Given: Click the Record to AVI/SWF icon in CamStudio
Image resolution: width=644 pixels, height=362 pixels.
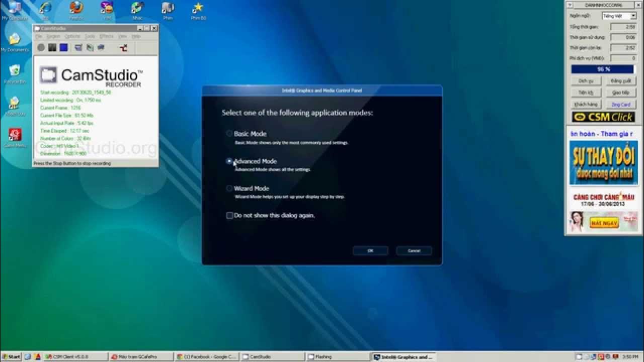Looking at the screenshot, I should [x=90, y=48].
